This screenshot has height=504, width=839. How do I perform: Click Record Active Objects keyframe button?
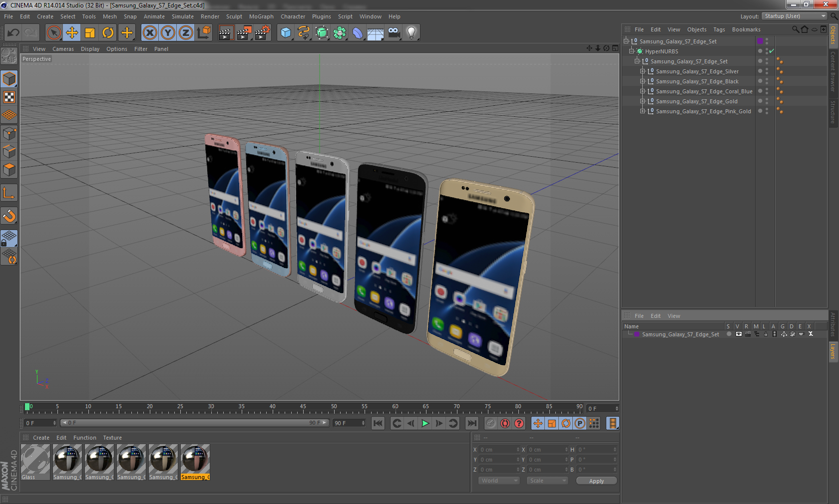491,423
